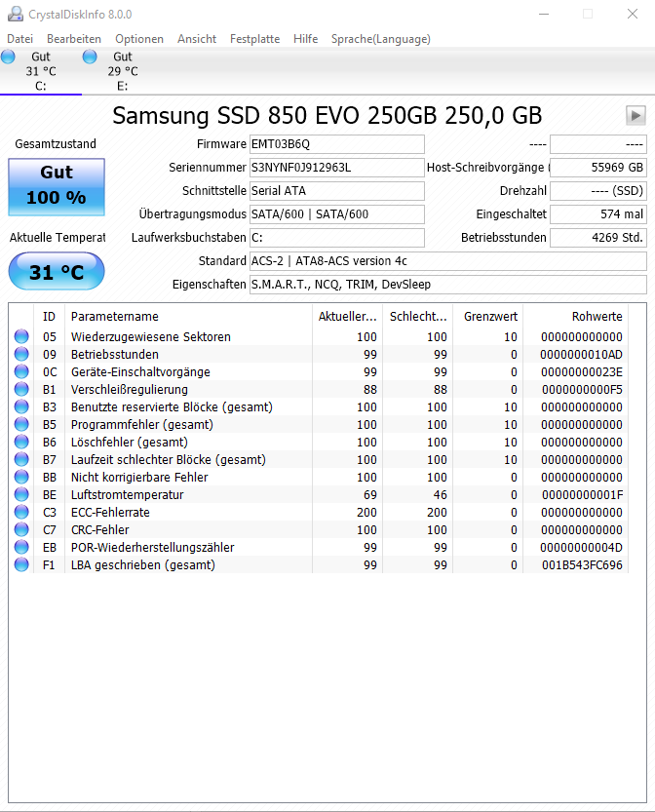The height and width of the screenshot is (812, 655).
Task: Click raw value 00000000001F
Action: (583, 495)
